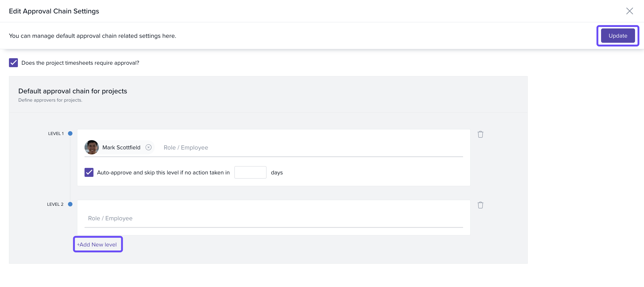Click Default approval chain for projects heading
Viewport: 644px width, 287px height.
click(x=72, y=91)
